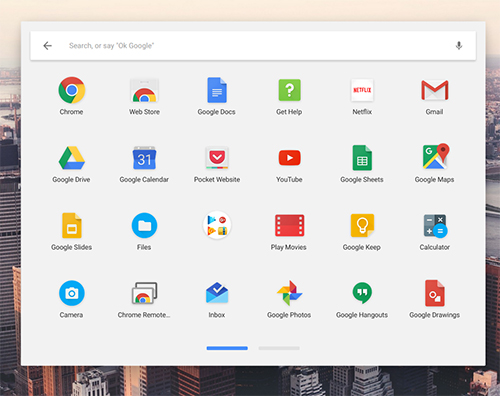The height and width of the screenshot is (396, 500).
Task: Open Google Sheets
Action: [362, 158]
